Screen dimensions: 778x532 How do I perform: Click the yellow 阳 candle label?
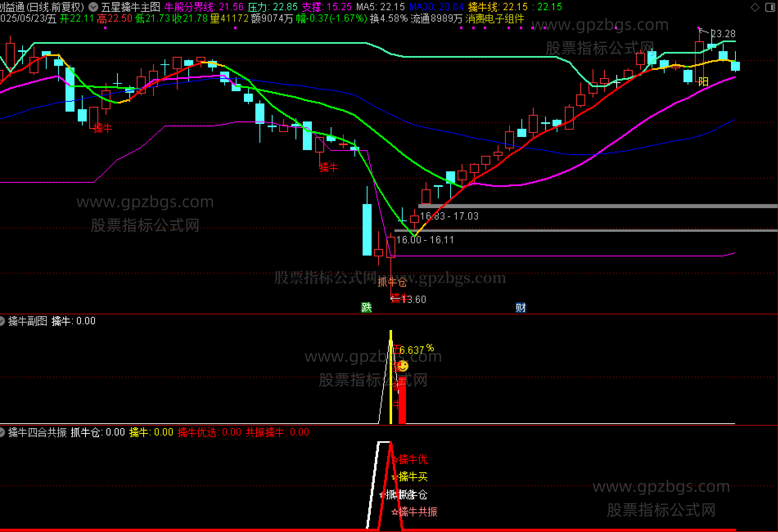pos(703,82)
